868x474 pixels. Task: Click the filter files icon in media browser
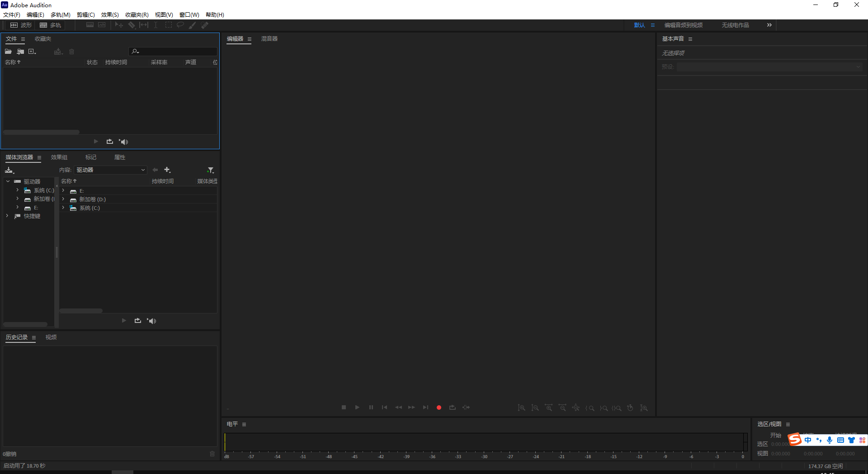211,170
